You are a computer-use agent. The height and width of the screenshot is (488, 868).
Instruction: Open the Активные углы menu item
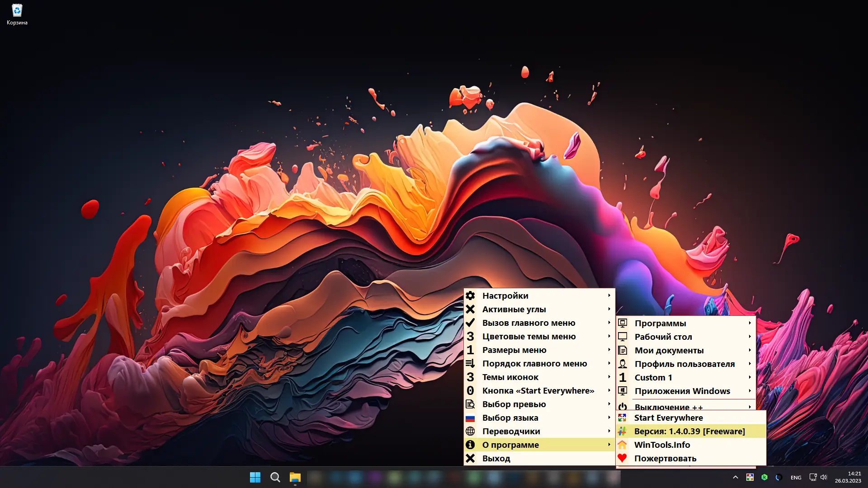tap(514, 310)
